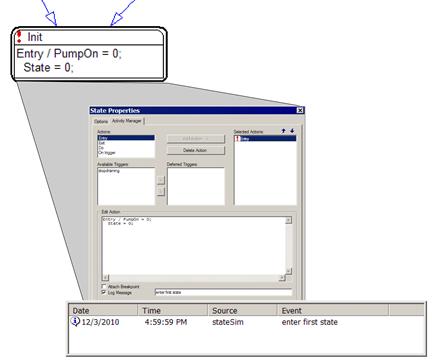Switch to the Options tab

click(101, 121)
